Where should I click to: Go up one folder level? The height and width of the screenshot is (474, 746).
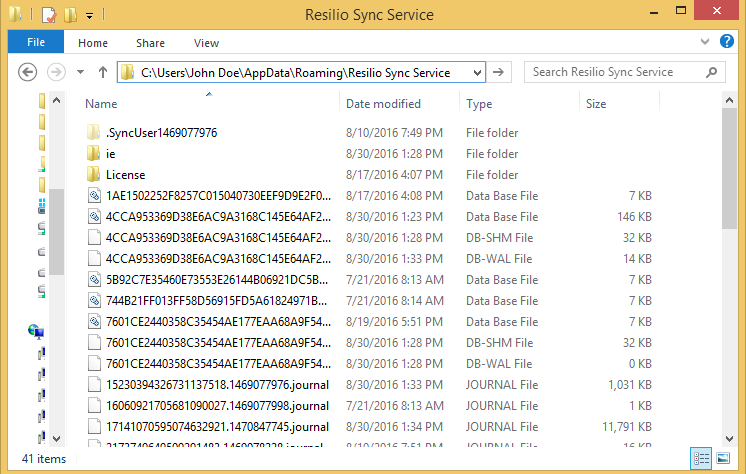(103, 72)
